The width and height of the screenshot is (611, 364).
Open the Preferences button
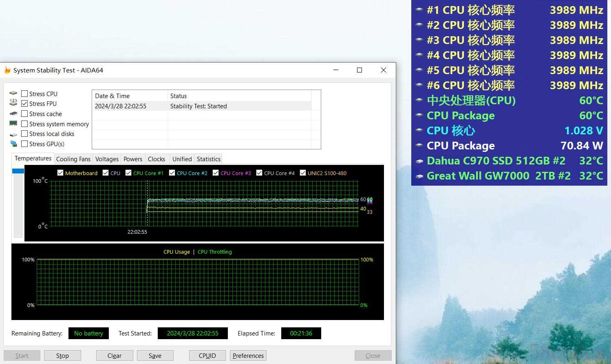[248, 355]
